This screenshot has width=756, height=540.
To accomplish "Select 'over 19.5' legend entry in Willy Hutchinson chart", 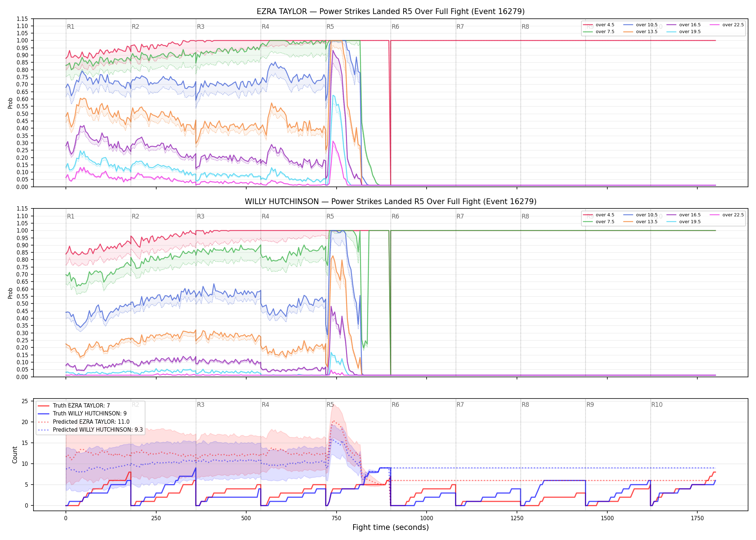I will [x=684, y=222].
